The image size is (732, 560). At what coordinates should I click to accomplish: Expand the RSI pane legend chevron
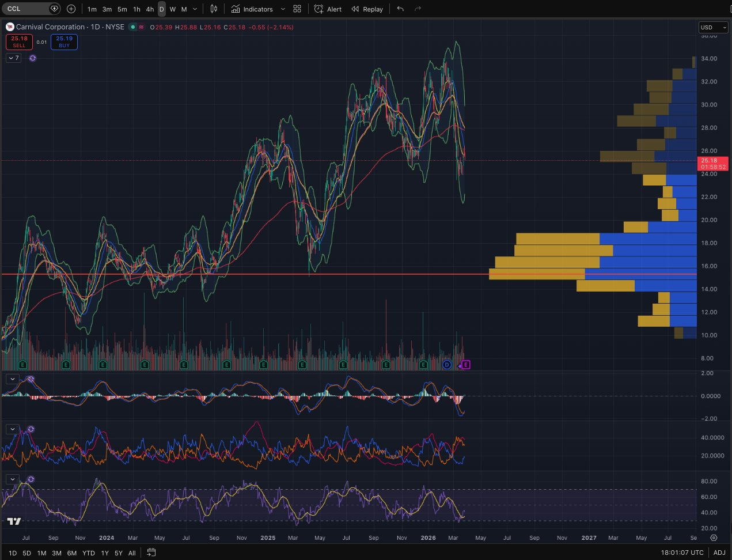click(x=12, y=479)
